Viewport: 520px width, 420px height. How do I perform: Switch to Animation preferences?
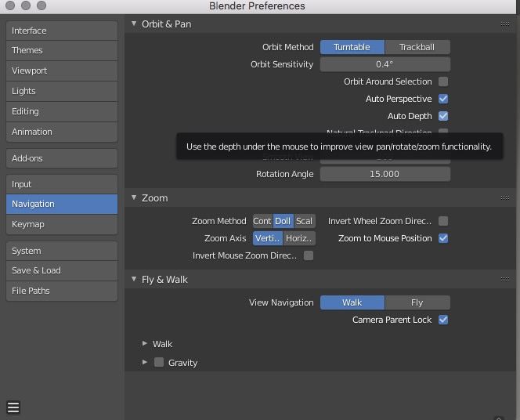(62, 132)
